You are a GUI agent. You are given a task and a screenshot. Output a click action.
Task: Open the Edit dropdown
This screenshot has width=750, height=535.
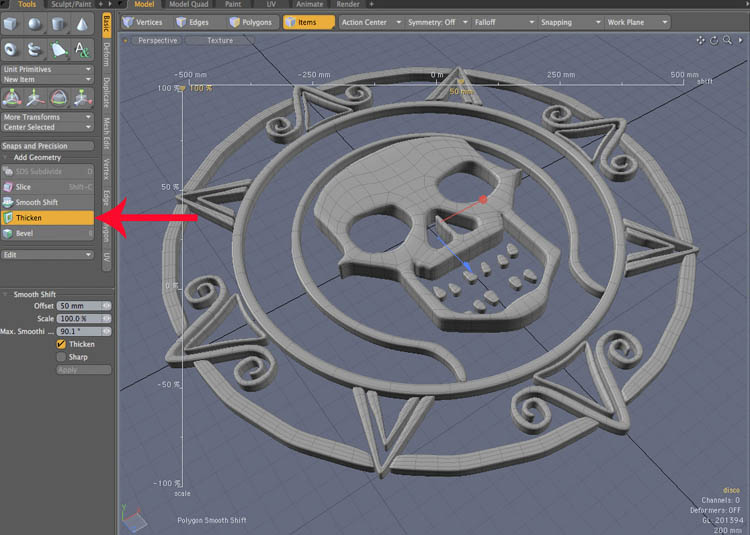point(47,255)
